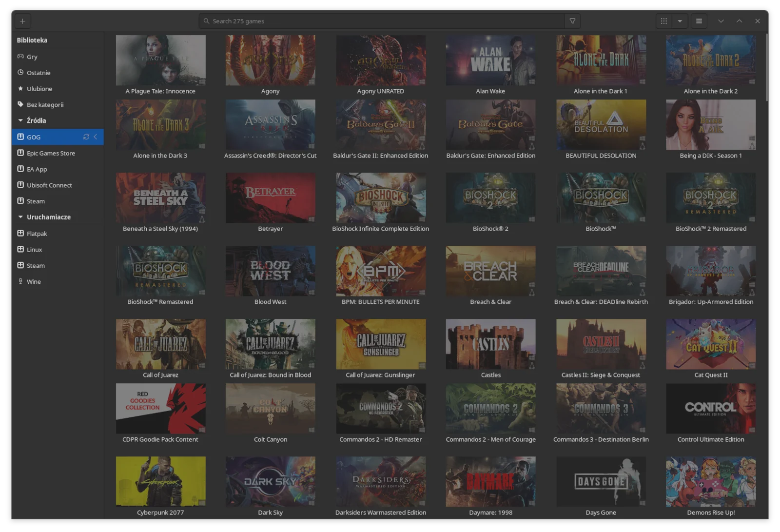Screen dimensions: 780x532
Task: Select the Call of Juarez: Gunslinger cover
Action: [381, 344]
